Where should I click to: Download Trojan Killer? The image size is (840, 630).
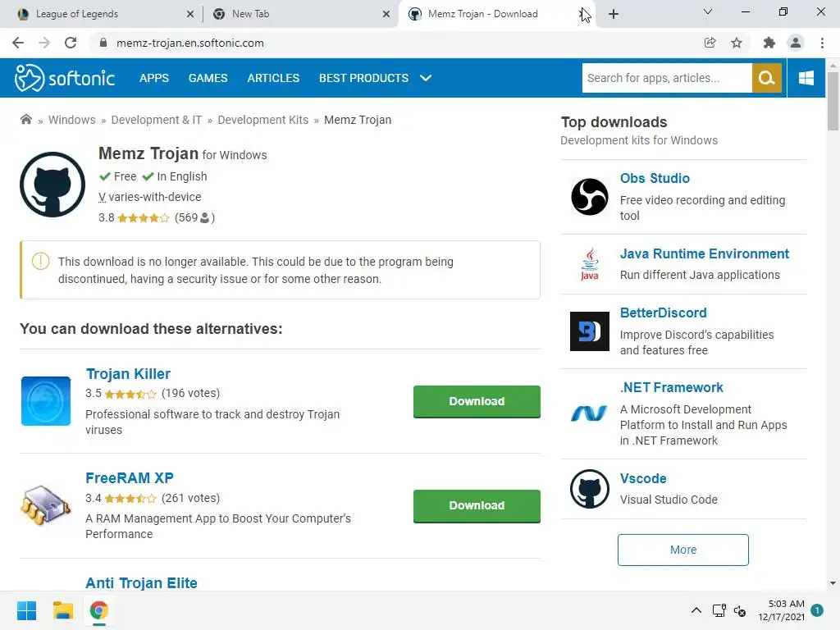click(x=477, y=401)
